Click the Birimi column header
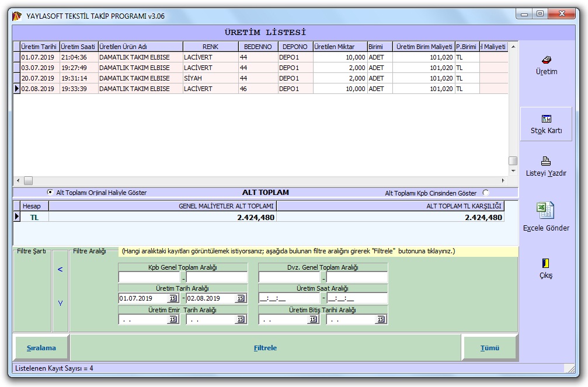This screenshot has width=588, height=387. tap(380, 47)
